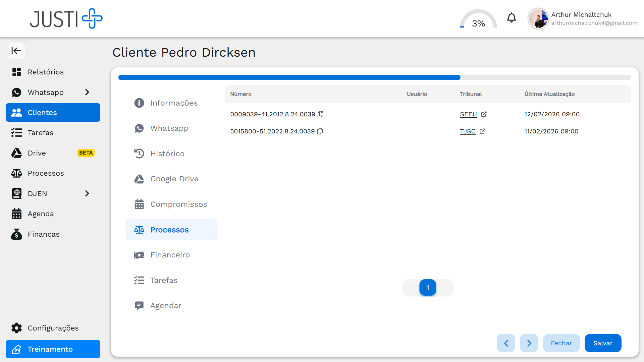The height and width of the screenshot is (362, 644).
Task: Switch to the Histórico tab
Action: coord(167,154)
